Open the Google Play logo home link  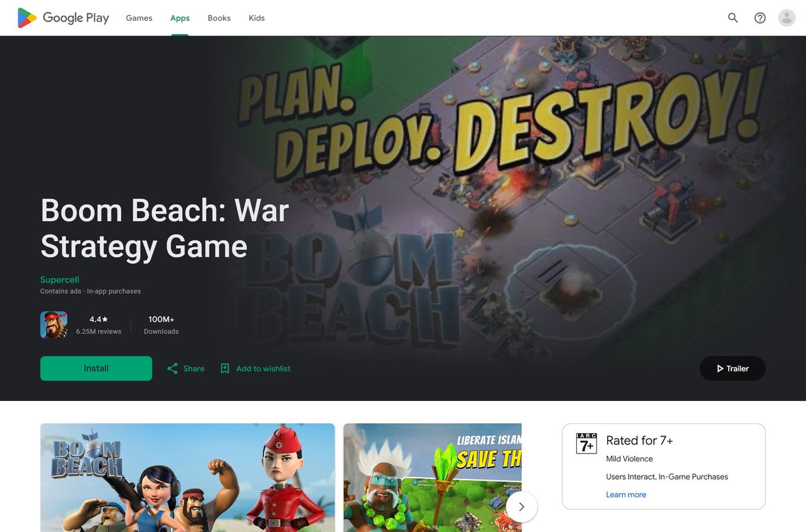point(63,18)
